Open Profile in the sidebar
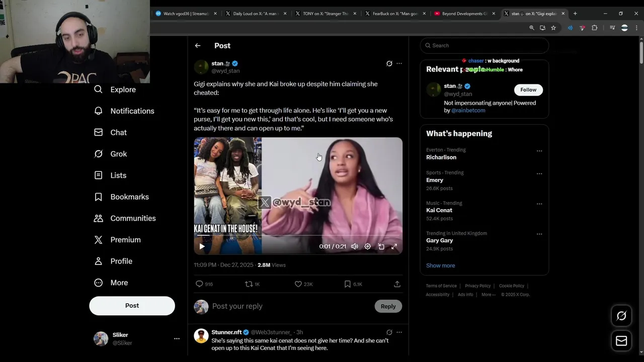The image size is (644, 362). pos(113,261)
